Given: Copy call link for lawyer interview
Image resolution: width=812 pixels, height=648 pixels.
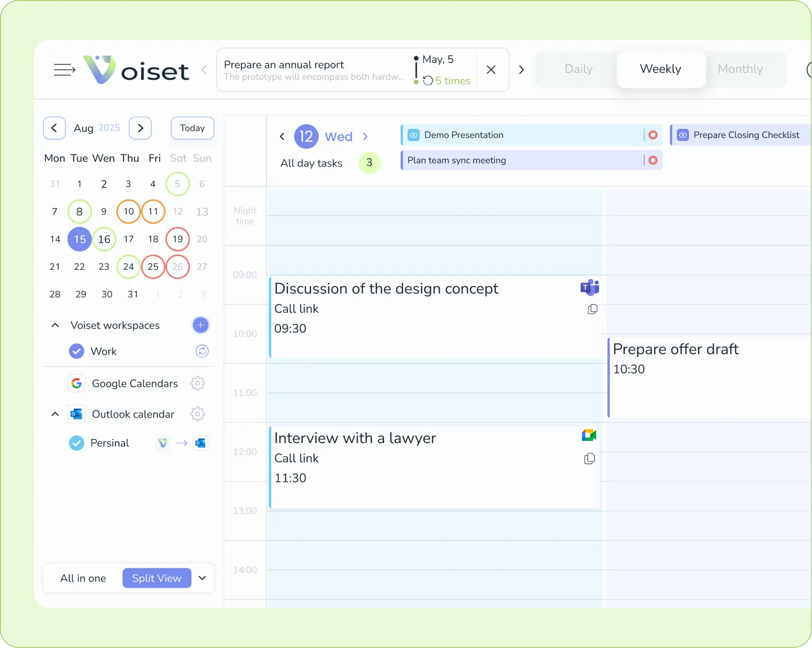Looking at the screenshot, I should pyautogui.click(x=589, y=459).
